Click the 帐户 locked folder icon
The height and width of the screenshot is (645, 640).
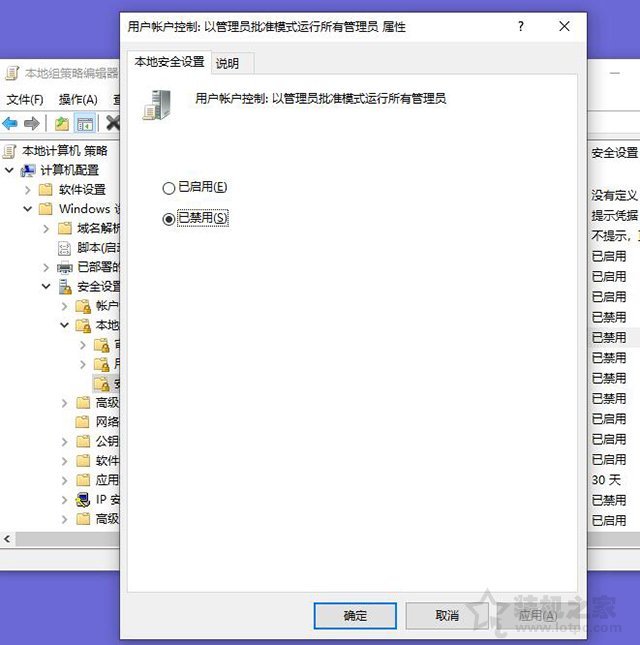[83, 306]
